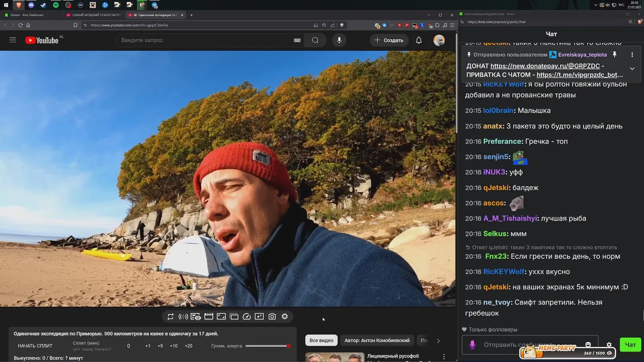Click the Kick chat message input
644x362 pixels.
click(x=530, y=345)
